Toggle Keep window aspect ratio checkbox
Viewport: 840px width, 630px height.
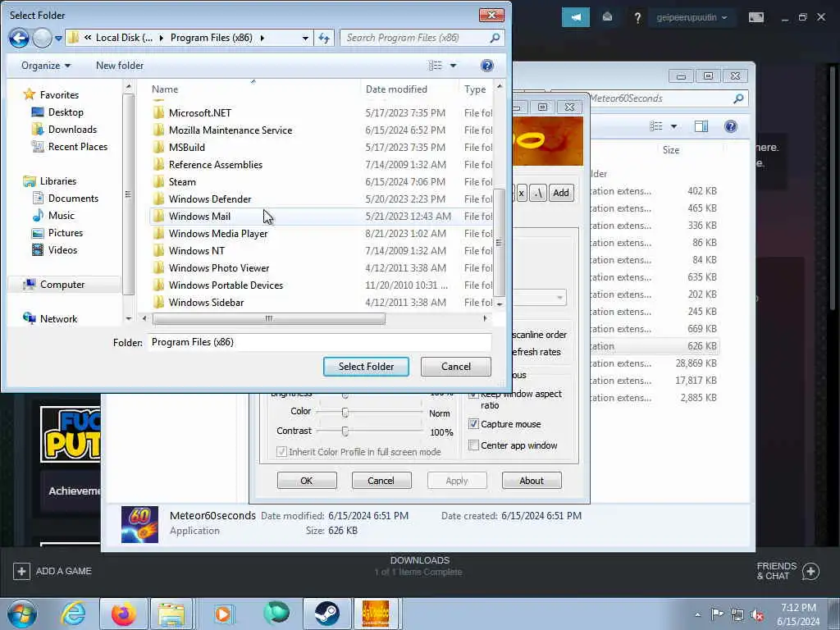(x=473, y=395)
